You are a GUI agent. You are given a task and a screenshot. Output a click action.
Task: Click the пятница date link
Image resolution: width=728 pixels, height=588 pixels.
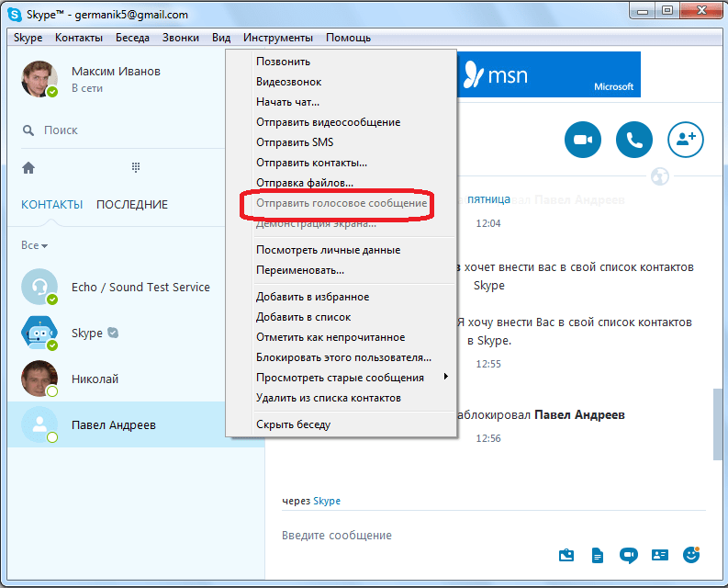[488, 199]
